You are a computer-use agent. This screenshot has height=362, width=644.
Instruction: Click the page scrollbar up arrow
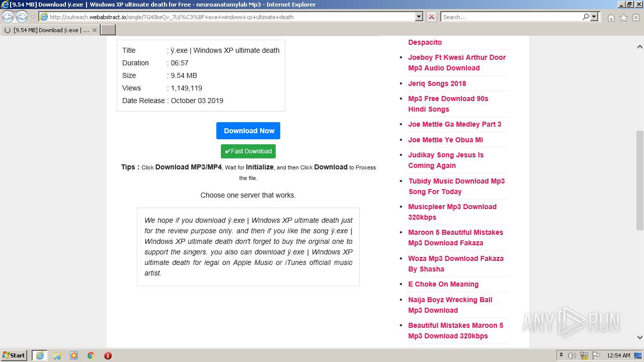[639, 47]
